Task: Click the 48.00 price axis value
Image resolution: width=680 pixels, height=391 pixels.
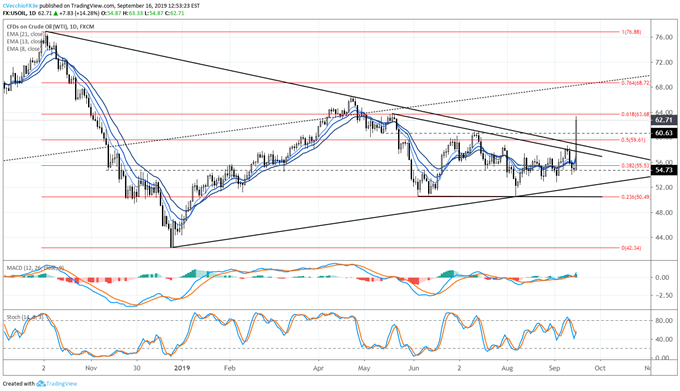Action: click(x=664, y=213)
